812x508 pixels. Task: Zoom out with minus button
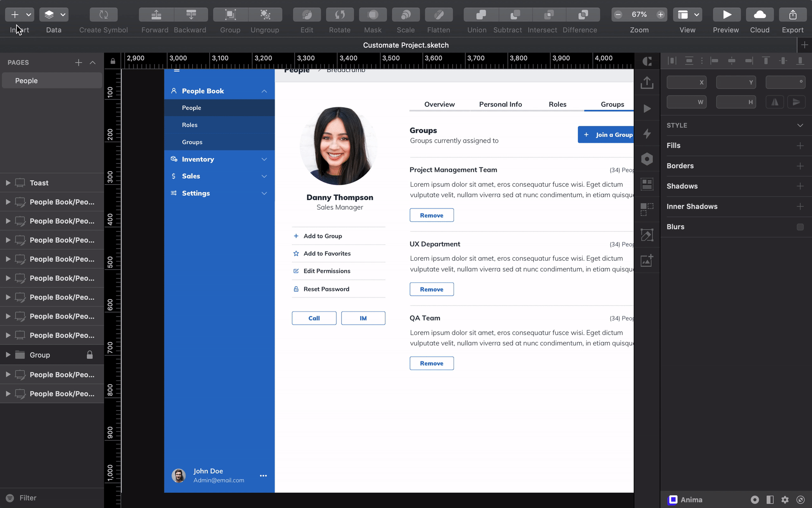click(x=618, y=15)
